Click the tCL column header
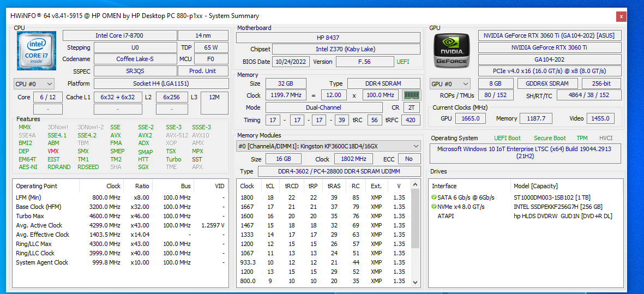 pyautogui.click(x=270, y=186)
